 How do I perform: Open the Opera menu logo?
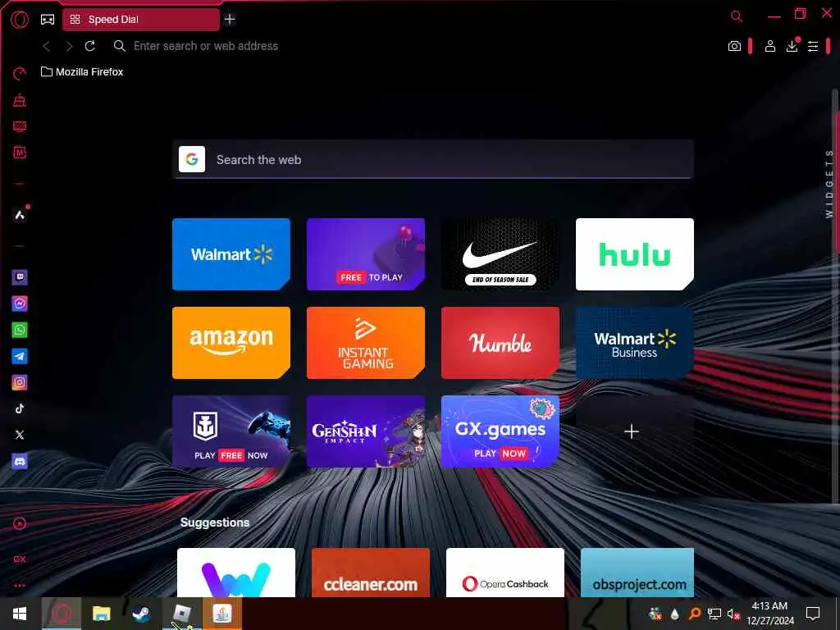(x=20, y=20)
